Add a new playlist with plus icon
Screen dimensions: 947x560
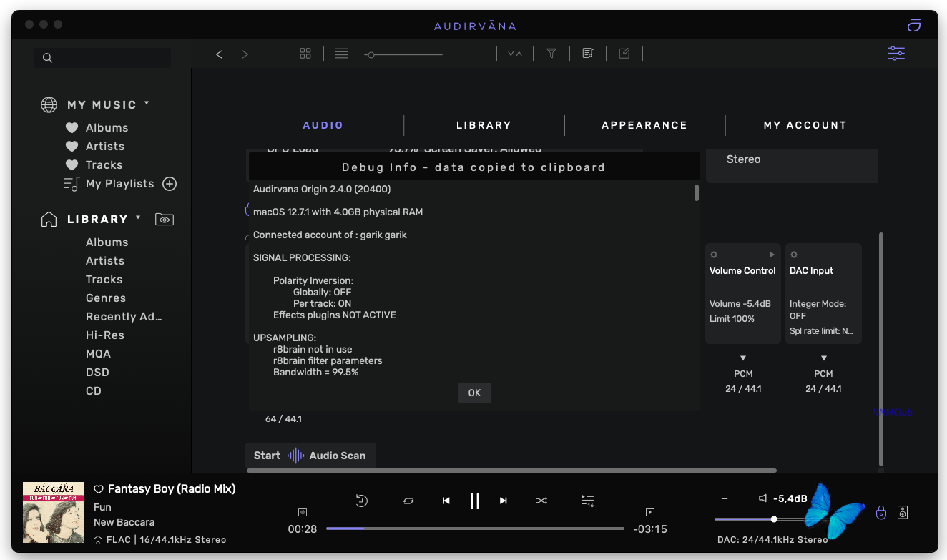pyautogui.click(x=170, y=184)
